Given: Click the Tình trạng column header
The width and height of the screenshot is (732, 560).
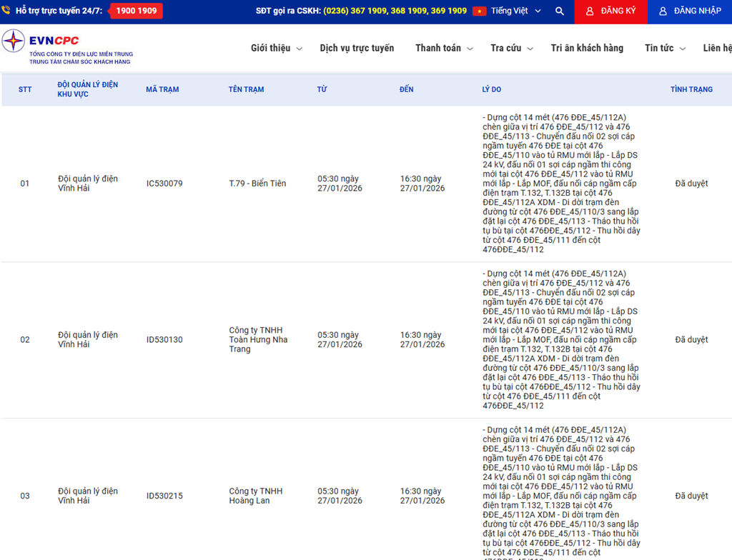Looking at the screenshot, I should (x=691, y=89).
